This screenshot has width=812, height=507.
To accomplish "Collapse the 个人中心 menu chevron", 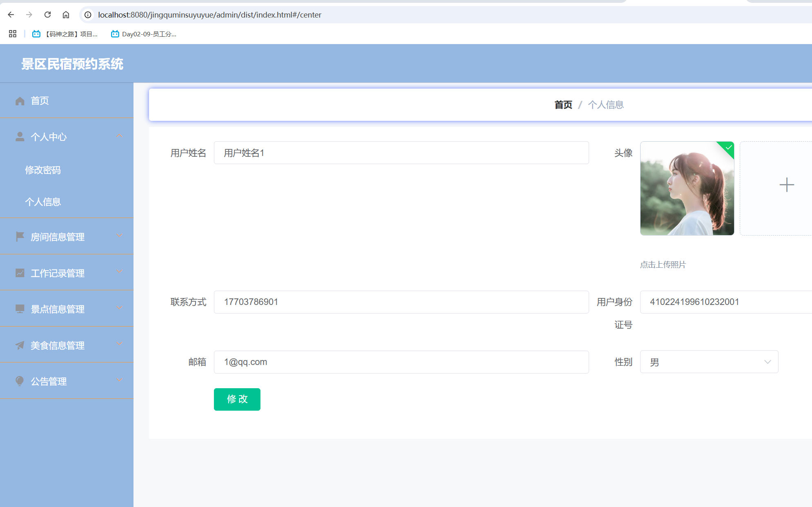I will click(119, 136).
